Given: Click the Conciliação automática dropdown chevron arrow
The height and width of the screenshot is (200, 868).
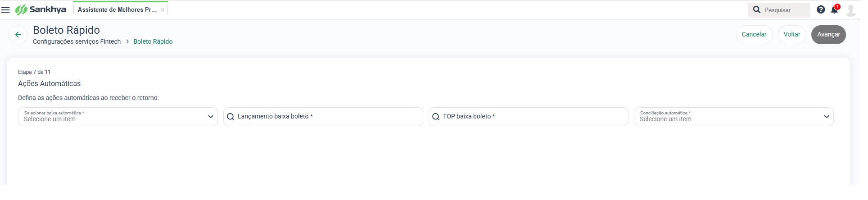Looking at the screenshot, I should pos(827,117).
